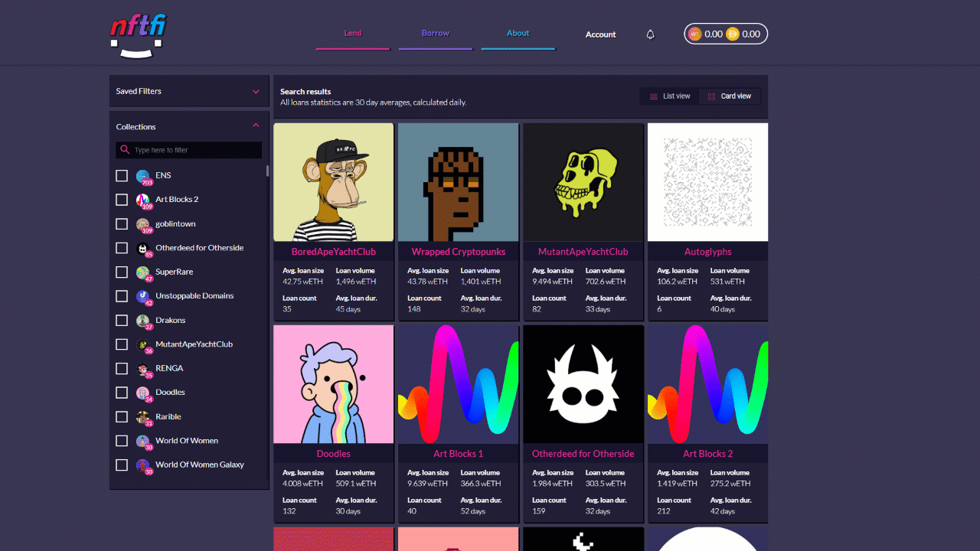This screenshot has width=980, height=551.
Task: Click the wETH balance coin icon
Action: tap(695, 34)
